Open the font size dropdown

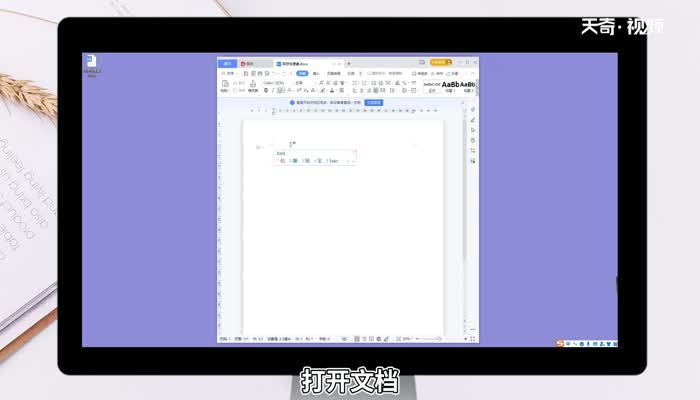(305, 83)
